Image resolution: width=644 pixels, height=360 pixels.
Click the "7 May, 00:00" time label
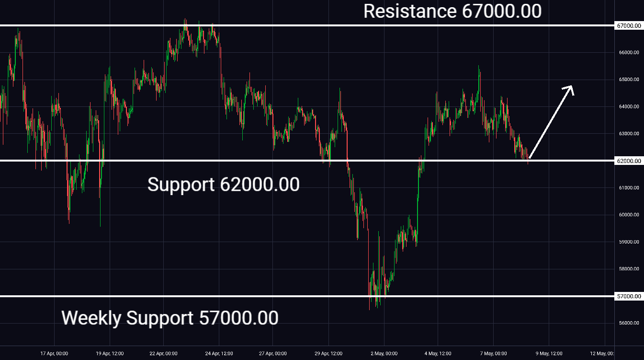pos(494,354)
